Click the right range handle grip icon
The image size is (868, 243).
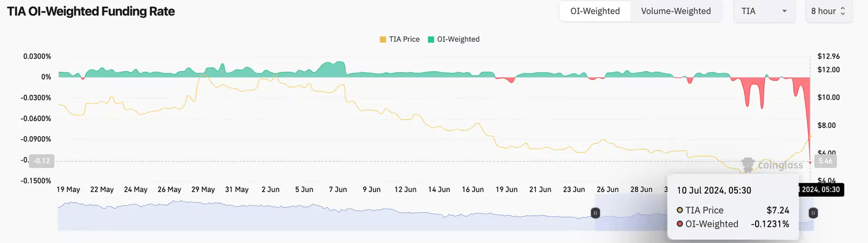tap(813, 212)
